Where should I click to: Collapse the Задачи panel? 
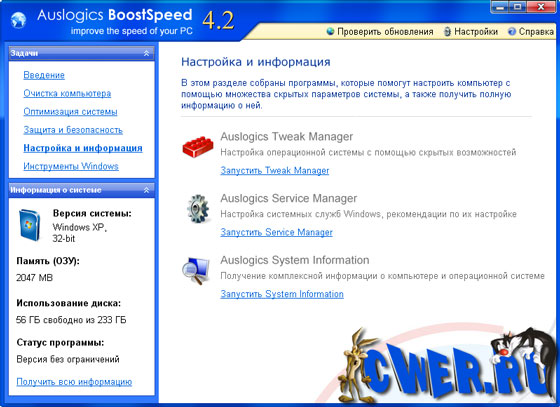(146, 53)
